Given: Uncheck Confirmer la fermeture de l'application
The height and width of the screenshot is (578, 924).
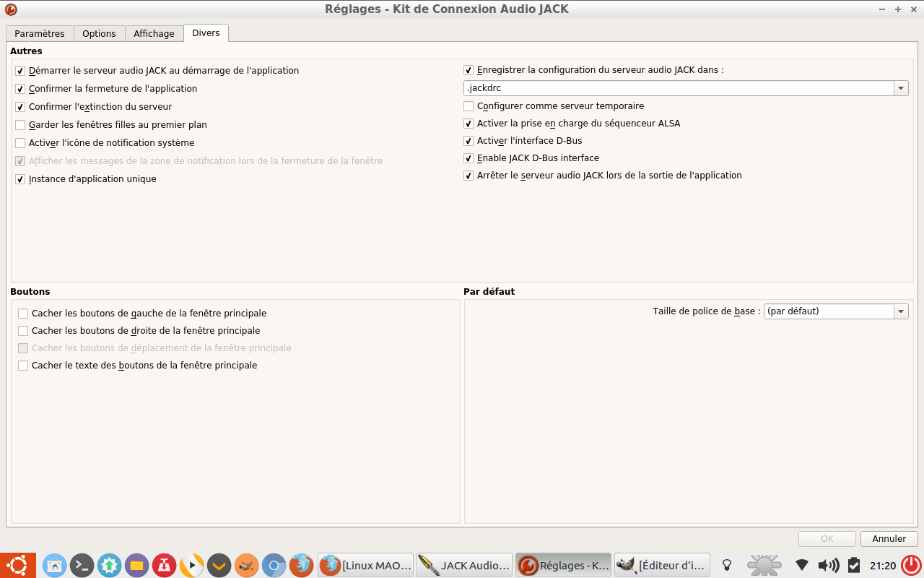Looking at the screenshot, I should coord(20,89).
